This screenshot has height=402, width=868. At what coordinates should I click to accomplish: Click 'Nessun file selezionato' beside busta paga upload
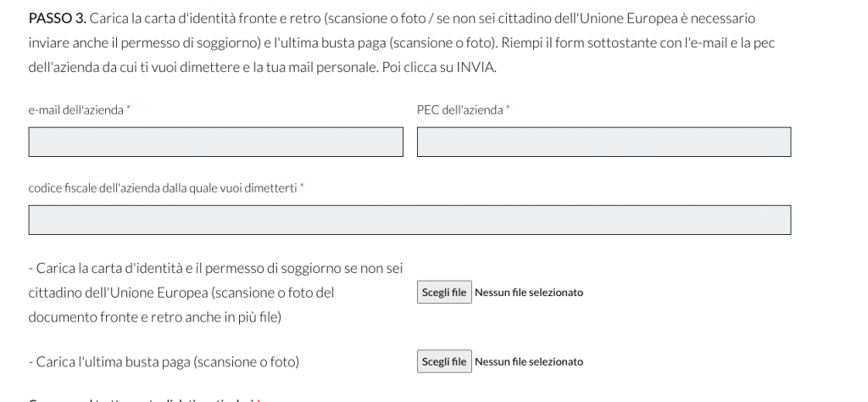click(529, 362)
